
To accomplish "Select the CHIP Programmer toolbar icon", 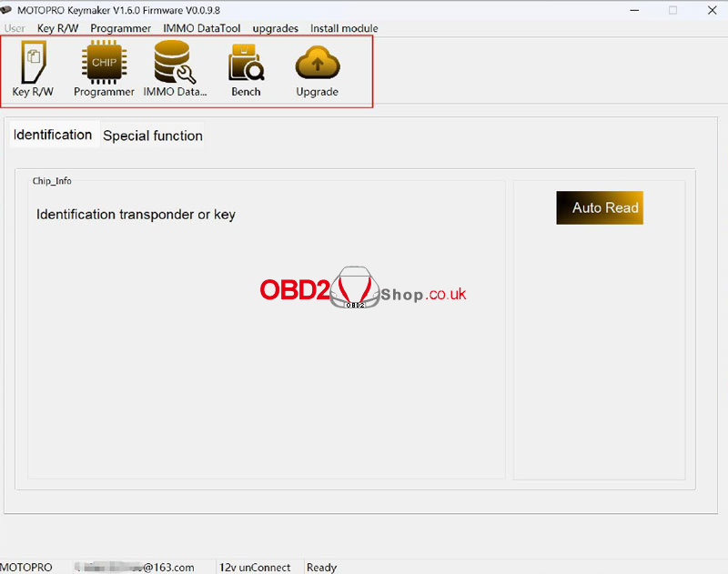I will (x=104, y=69).
